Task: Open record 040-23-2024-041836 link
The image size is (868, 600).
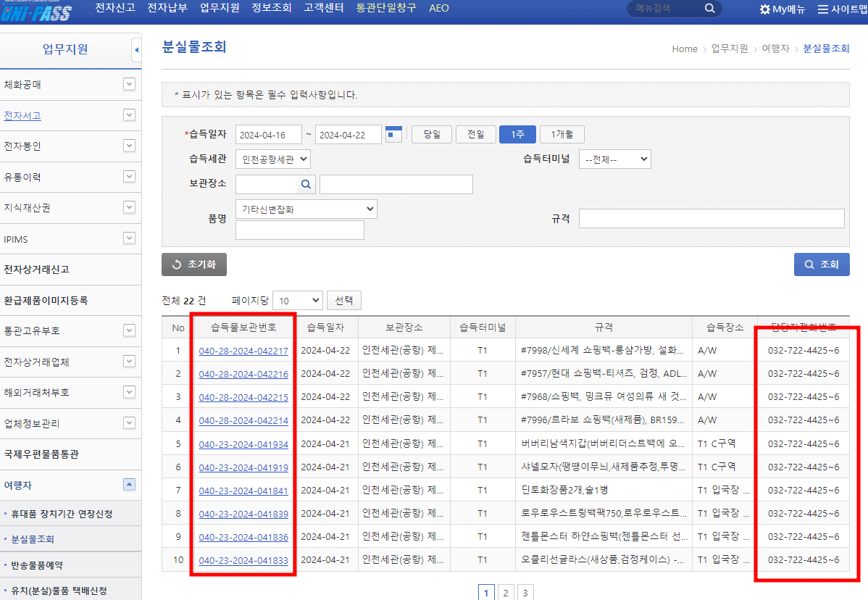Action: (243, 536)
